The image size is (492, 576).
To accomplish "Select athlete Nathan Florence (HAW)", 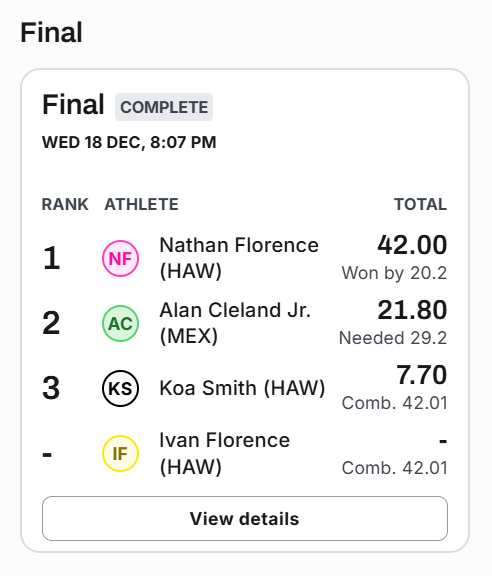I will tap(239, 258).
